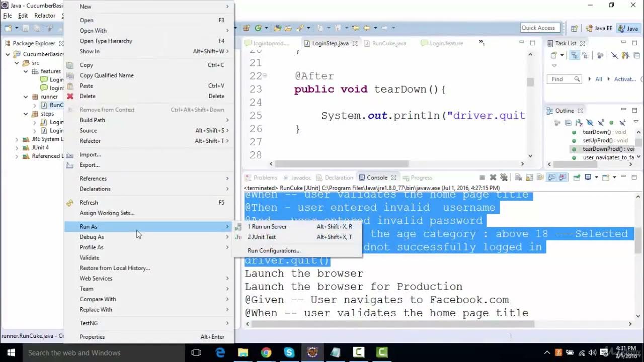Click the Clear Console icon
Screen dimensions: 644x362
click(x=518, y=177)
